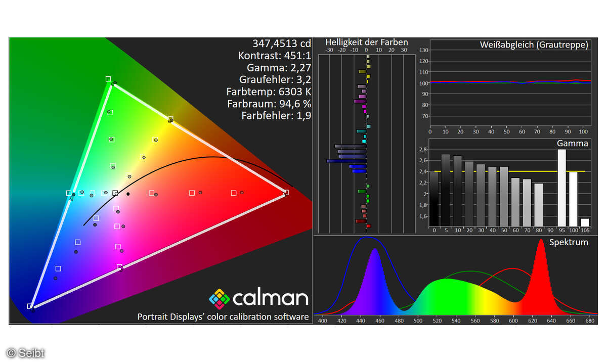Click the Kontrast: 451:1 readout

click(274, 56)
